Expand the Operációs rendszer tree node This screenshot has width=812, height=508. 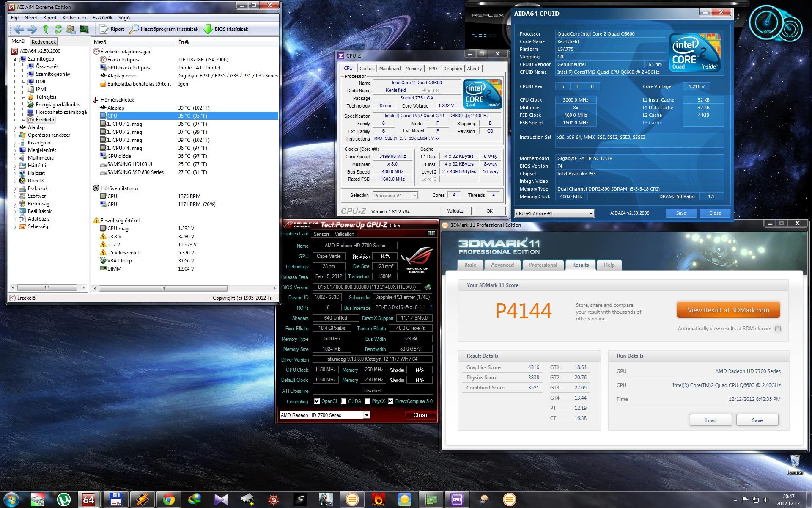pos(15,135)
